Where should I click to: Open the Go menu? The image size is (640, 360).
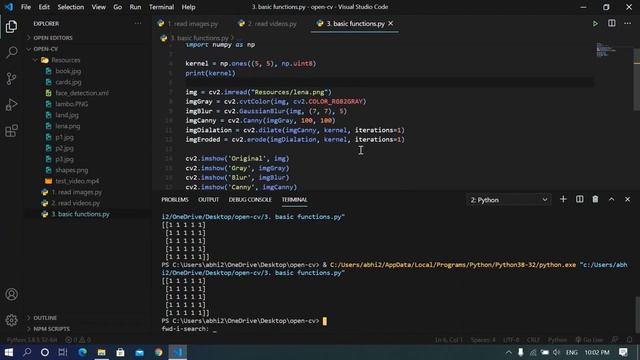118,7
